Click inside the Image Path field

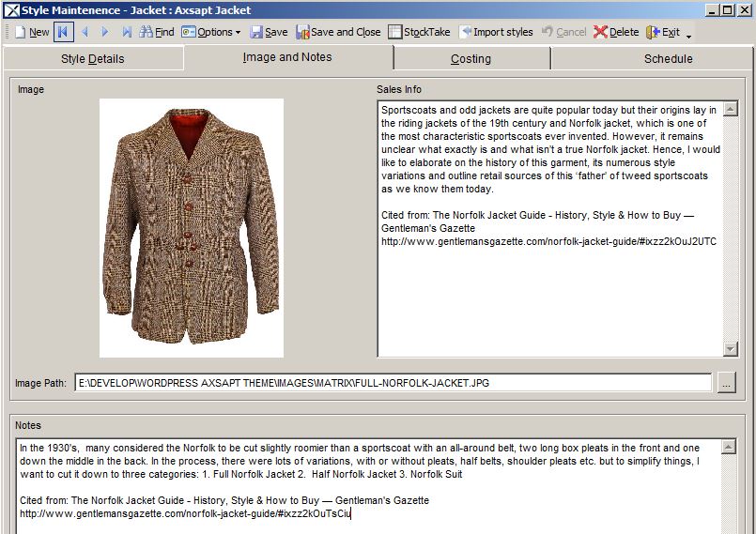point(393,383)
